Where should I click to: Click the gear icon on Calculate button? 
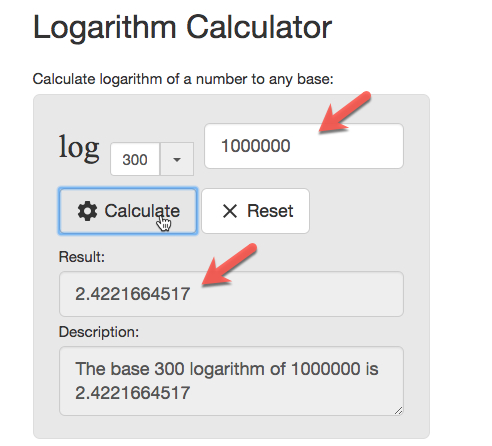[87, 211]
